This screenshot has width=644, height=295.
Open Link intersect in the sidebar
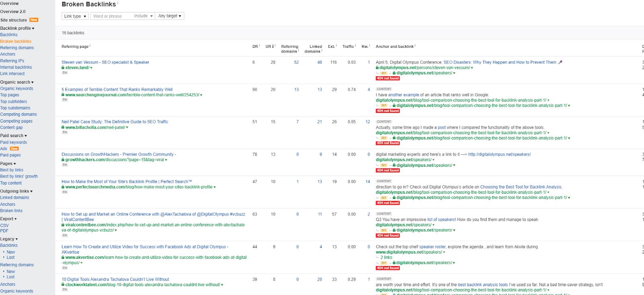pos(12,74)
